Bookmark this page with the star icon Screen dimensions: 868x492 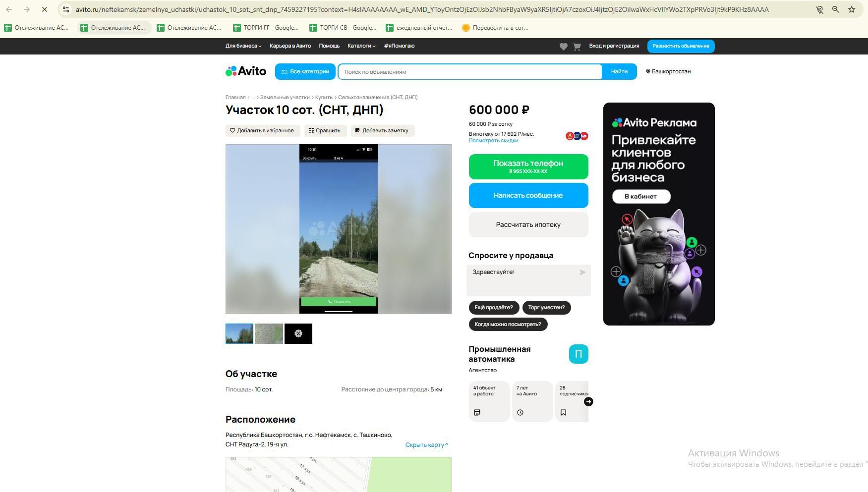(852, 9)
